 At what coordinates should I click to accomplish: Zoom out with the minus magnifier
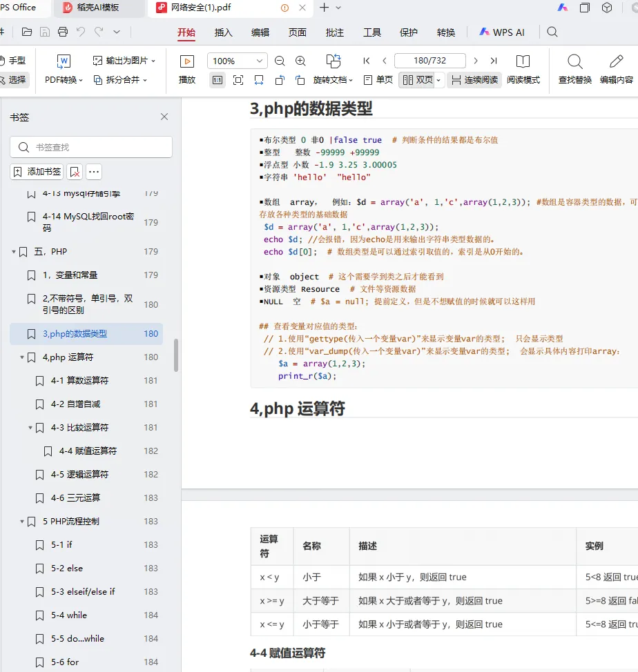(x=280, y=61)
